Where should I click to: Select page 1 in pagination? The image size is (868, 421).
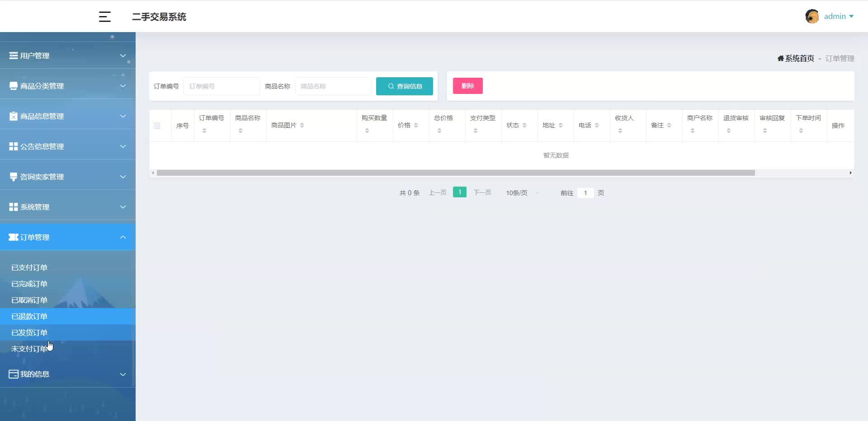[460, 192]
